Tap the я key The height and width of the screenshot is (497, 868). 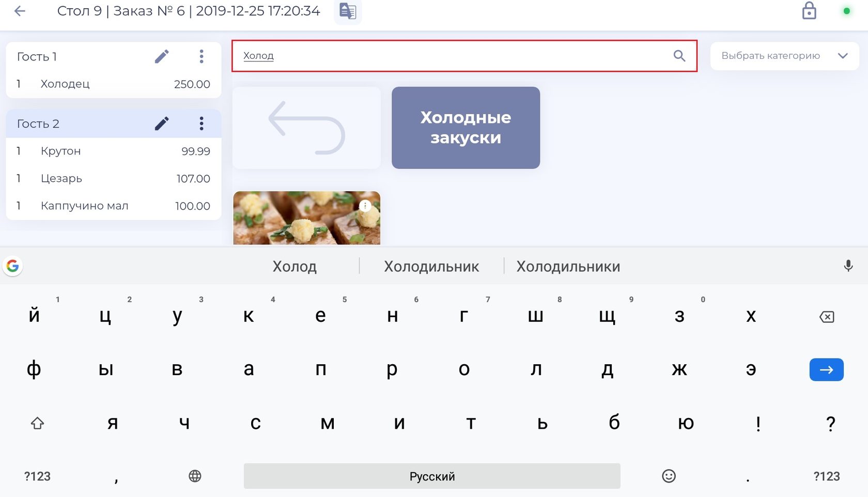(113, 423)
